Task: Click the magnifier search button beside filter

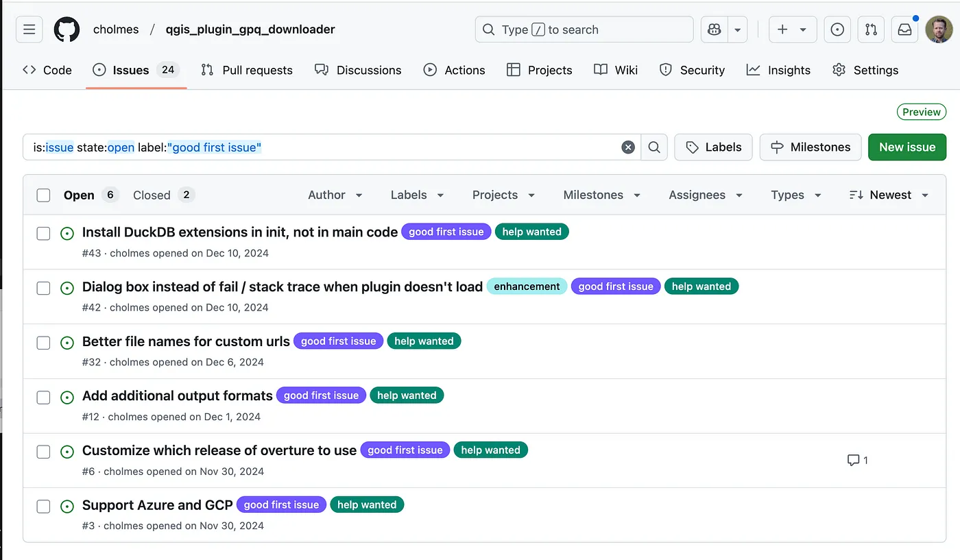Action: coord(654,147)
